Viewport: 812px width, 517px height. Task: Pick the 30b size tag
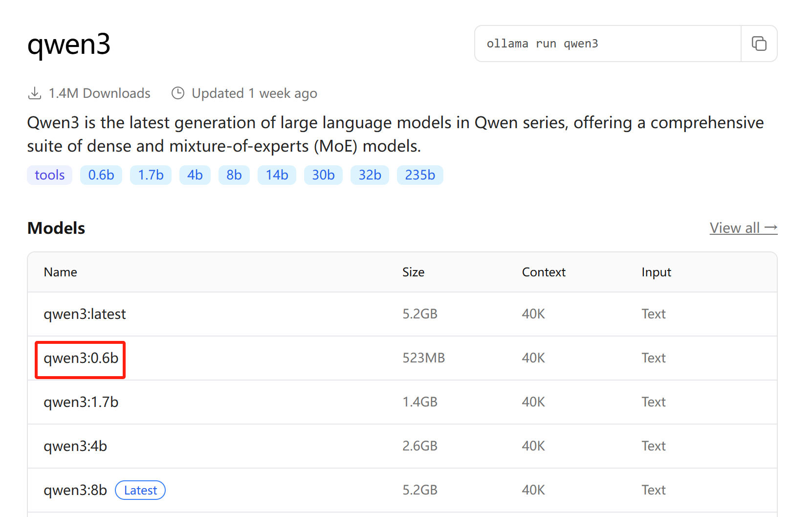pos(323,175)
